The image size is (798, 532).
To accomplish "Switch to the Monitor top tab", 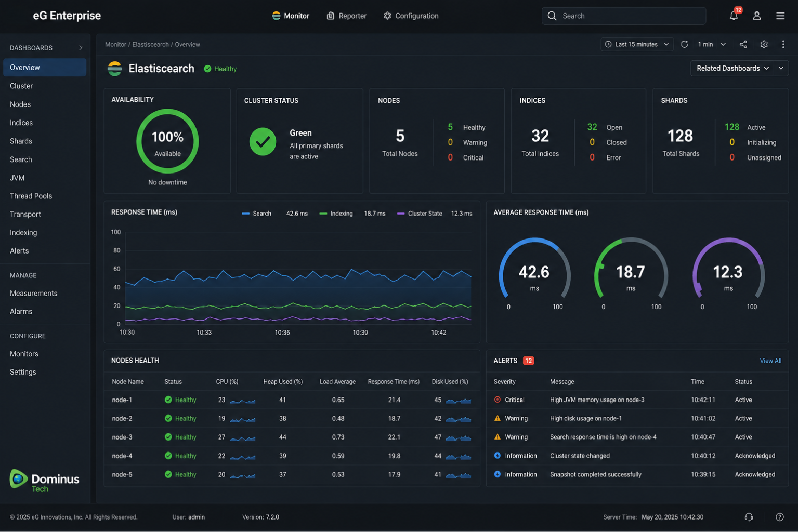I will tap(291, 16).
